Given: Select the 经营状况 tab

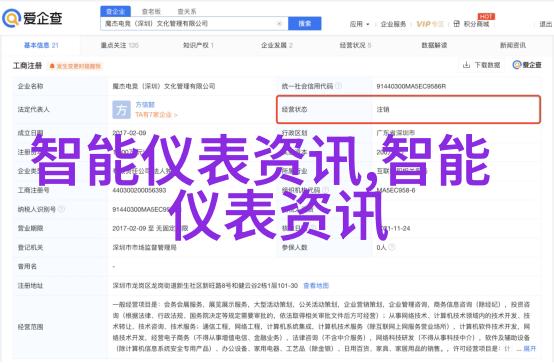Looking at the screenshot, I should pyautogui.click(x=355, y=45).
